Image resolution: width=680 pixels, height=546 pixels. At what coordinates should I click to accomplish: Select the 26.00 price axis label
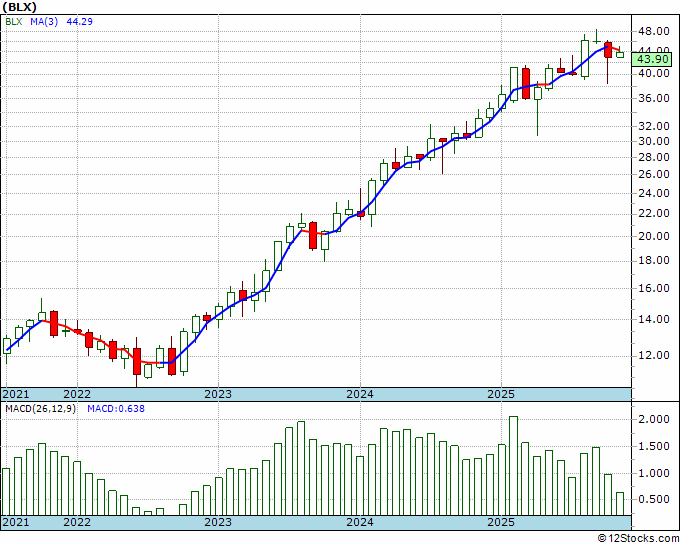(654, 174)
